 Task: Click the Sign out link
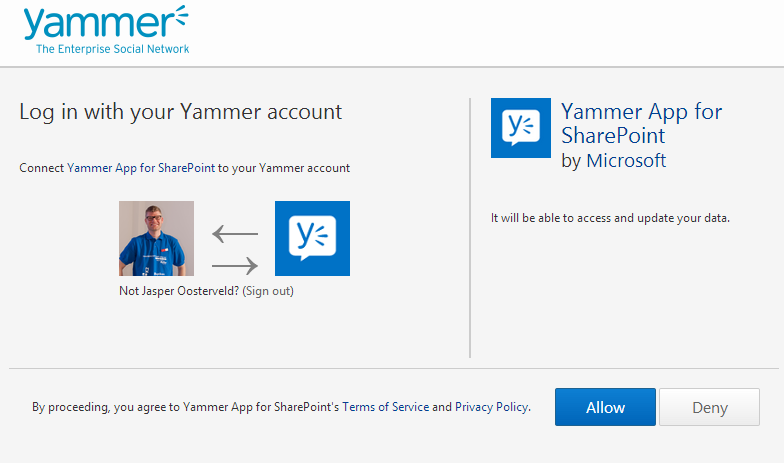point(268,291)
